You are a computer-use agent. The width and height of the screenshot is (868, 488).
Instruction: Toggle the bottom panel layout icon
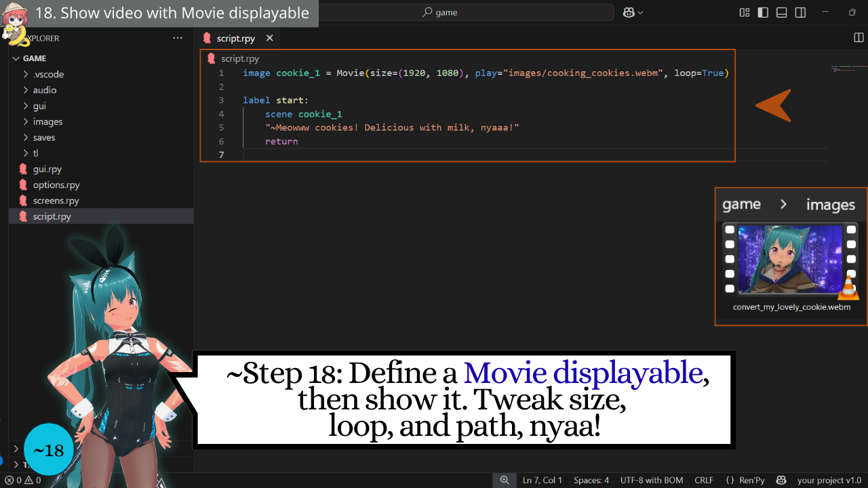[781, 12]
